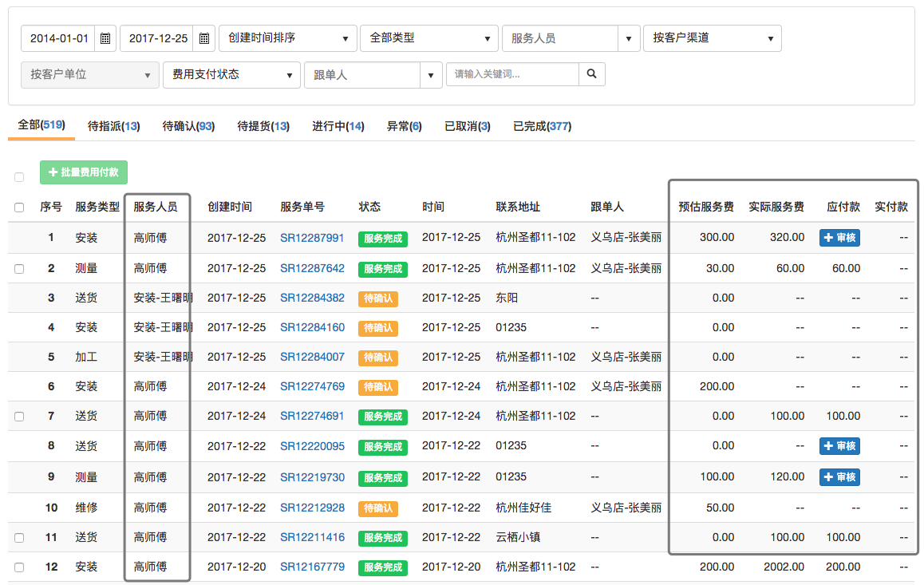Screen dimensions: 924x585
Task: Click the 批量费用付款 button
Action: [x=84, y=172]
